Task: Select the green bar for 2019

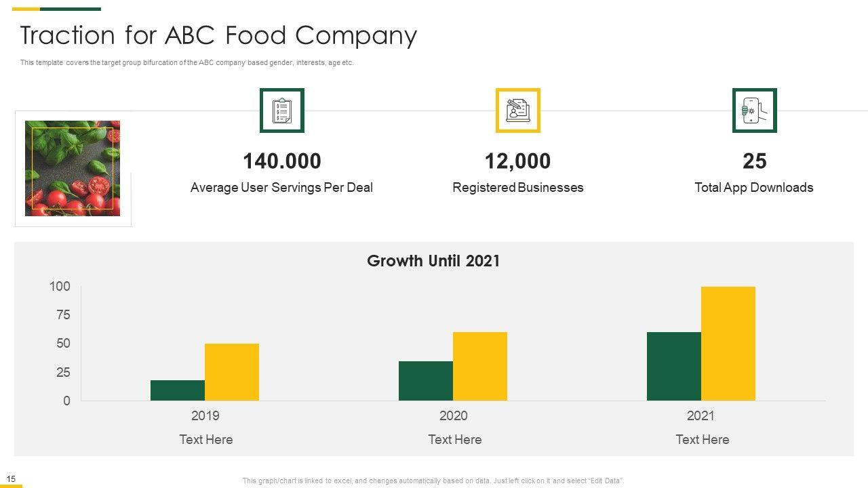Action: tap(178, 390)
